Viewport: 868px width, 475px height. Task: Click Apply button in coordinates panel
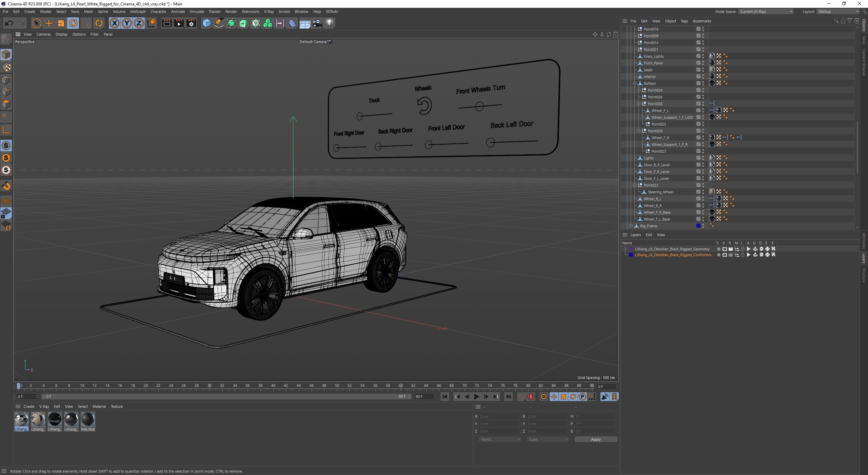(596, 439)
